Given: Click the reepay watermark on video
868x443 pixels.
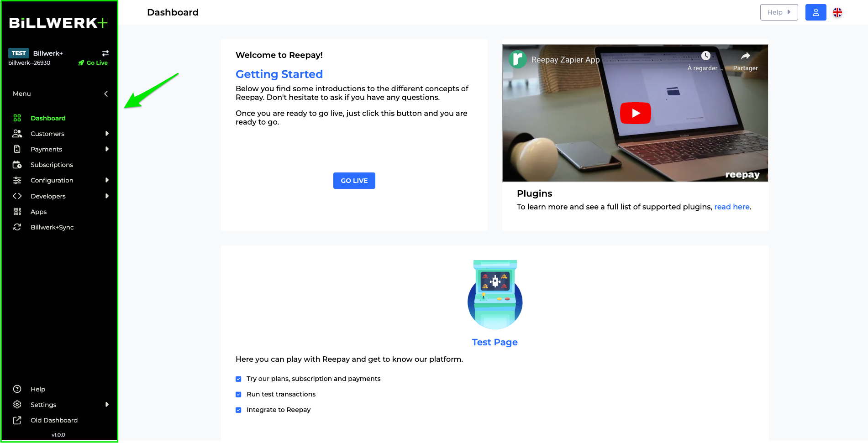Looking at the screenshot, I should click(x=742, y=174).
